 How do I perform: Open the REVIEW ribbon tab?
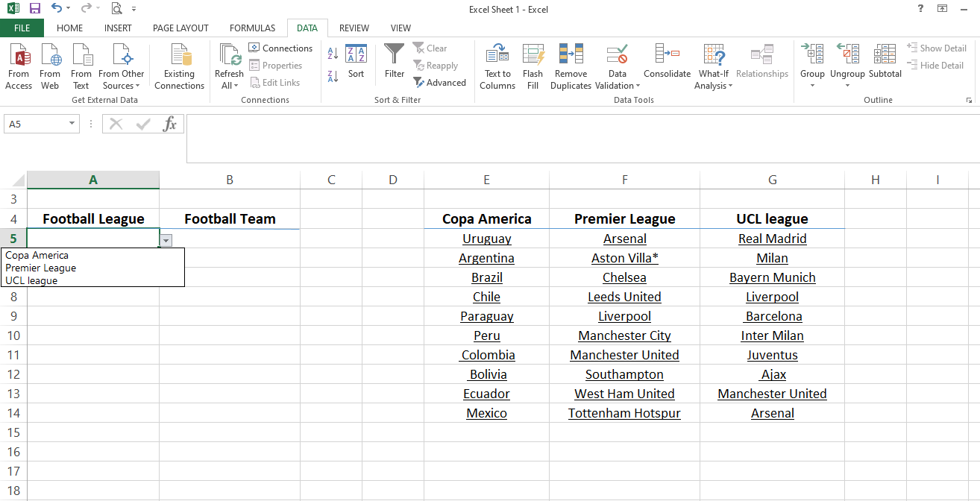click(x=354, y=28)
